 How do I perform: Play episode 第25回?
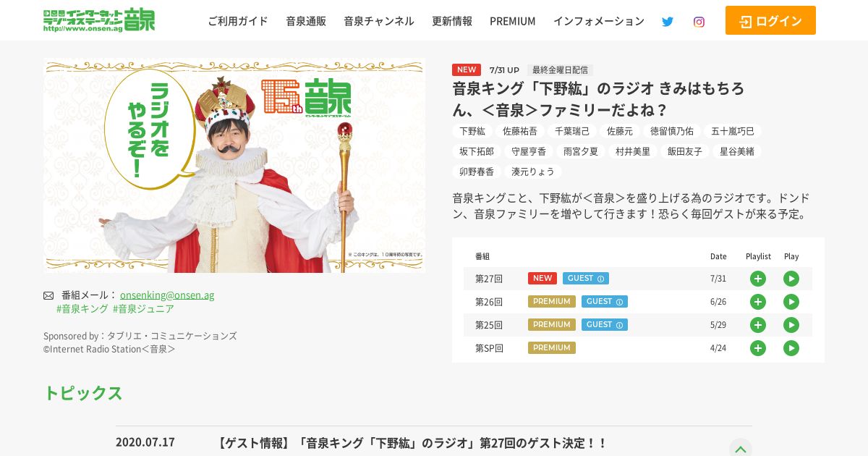791,325
